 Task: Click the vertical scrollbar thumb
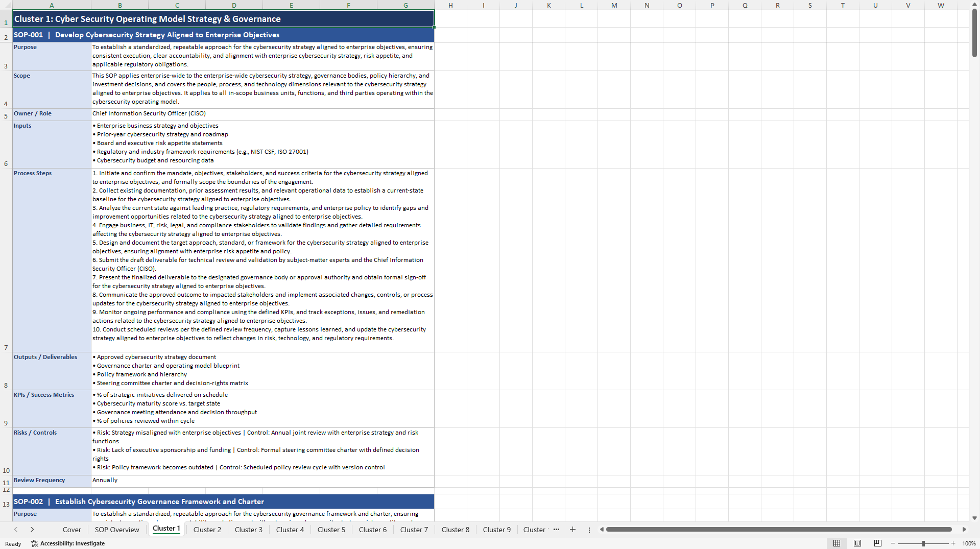coord(974,33)
